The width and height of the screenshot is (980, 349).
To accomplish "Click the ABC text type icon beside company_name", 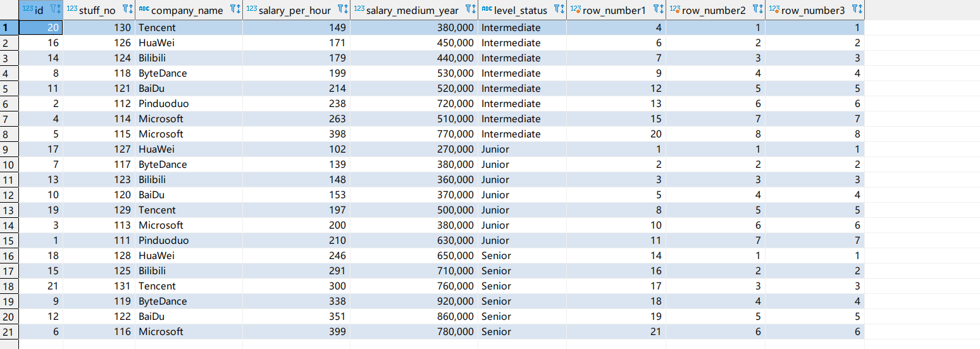I will pyautogui.click(x=144, y=9).
